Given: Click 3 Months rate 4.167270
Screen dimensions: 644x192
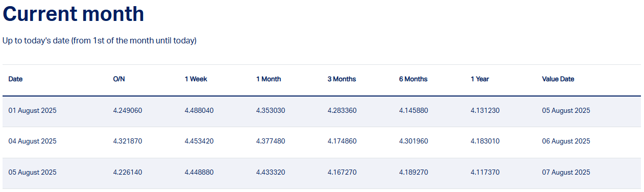Looking at the screenshot, I should tap(342, 173).
